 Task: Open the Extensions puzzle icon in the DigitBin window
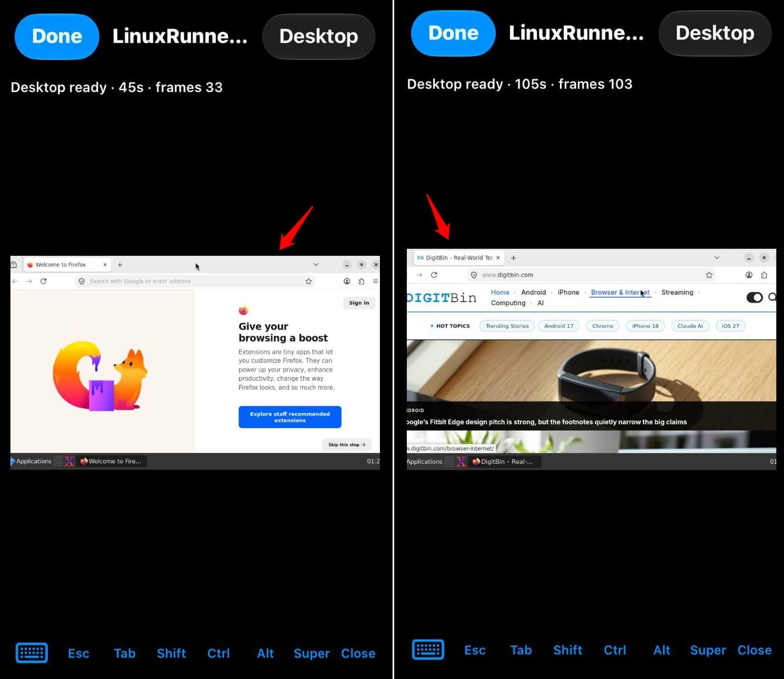[764, 275]
